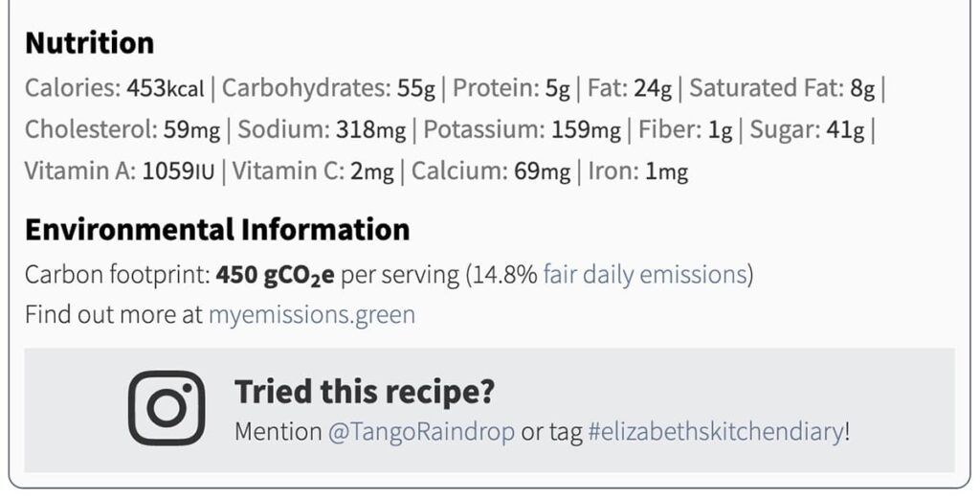Click the Cholesterol 59mg entry

[x=122, y=129]
